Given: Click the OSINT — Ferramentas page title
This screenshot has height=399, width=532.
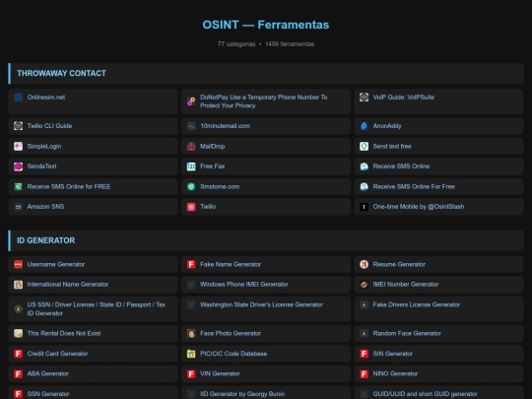Looking at the screenshot, I should [266, 25].
